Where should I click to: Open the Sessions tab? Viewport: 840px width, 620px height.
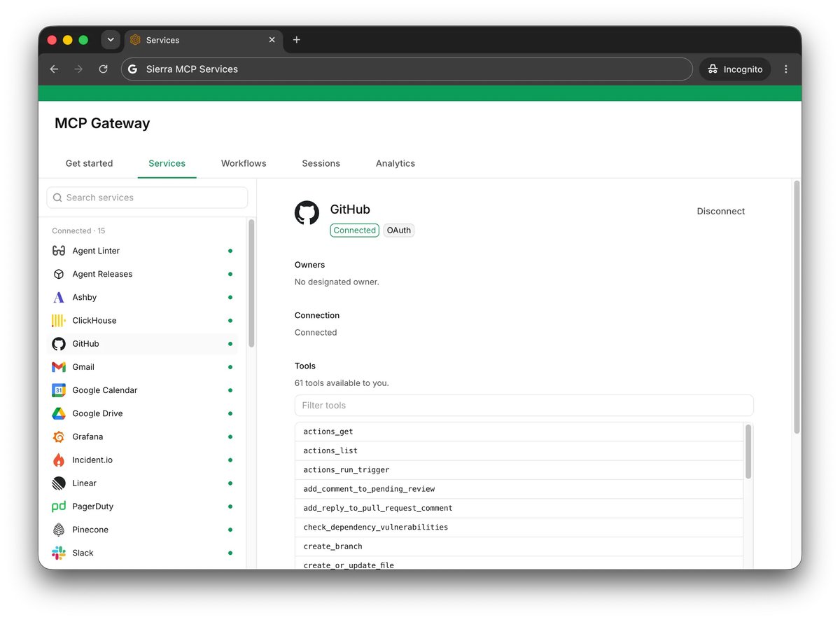tap(321, 163)
